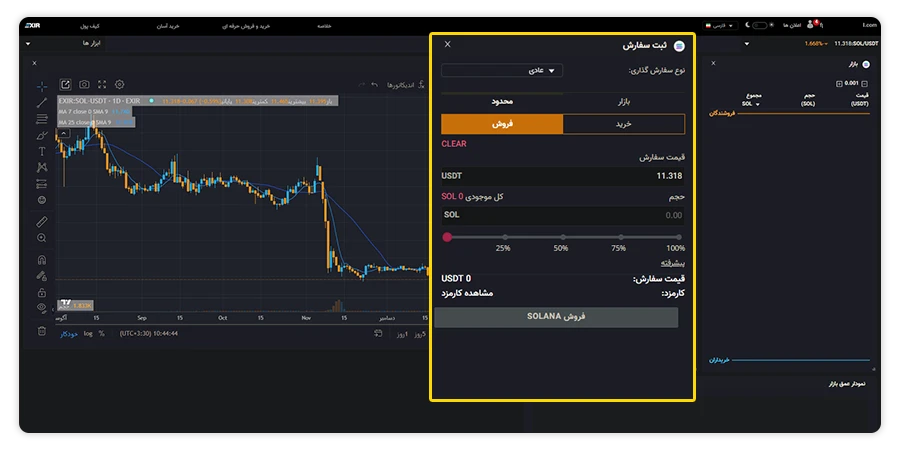The image size is (900, 450).
Task: Enter fullscreen chart mode
Action: (102, 84)
